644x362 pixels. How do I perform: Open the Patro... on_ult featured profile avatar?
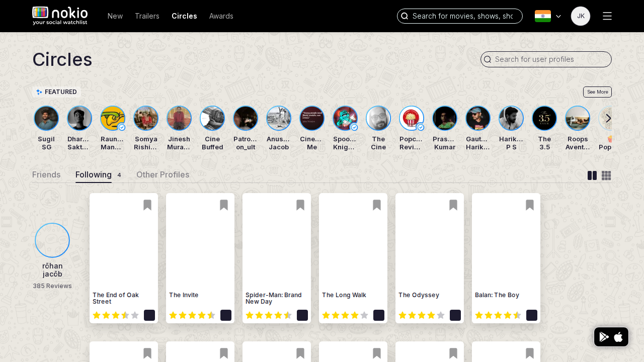point(246,118)
